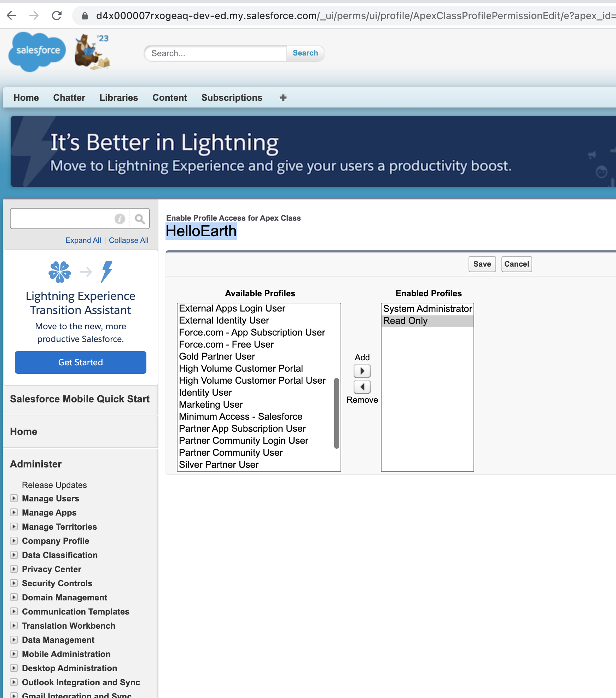Click the header Search button
Screen dimensions: 616x698
[x=306, y=53]
